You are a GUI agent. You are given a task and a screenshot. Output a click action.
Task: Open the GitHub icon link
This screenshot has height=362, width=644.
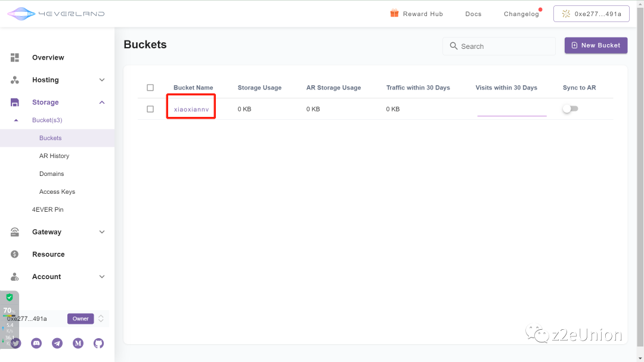(x=99, y=343)
